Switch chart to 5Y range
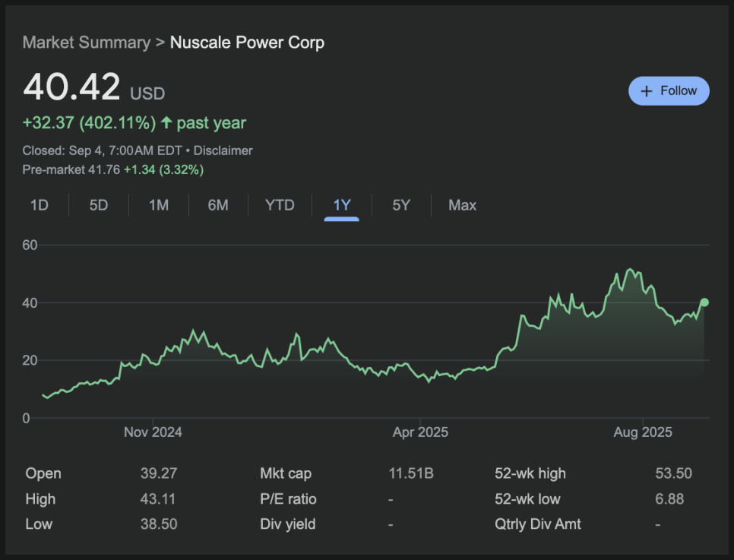This screenshot has width=734, height=560. tap(401, 205)
